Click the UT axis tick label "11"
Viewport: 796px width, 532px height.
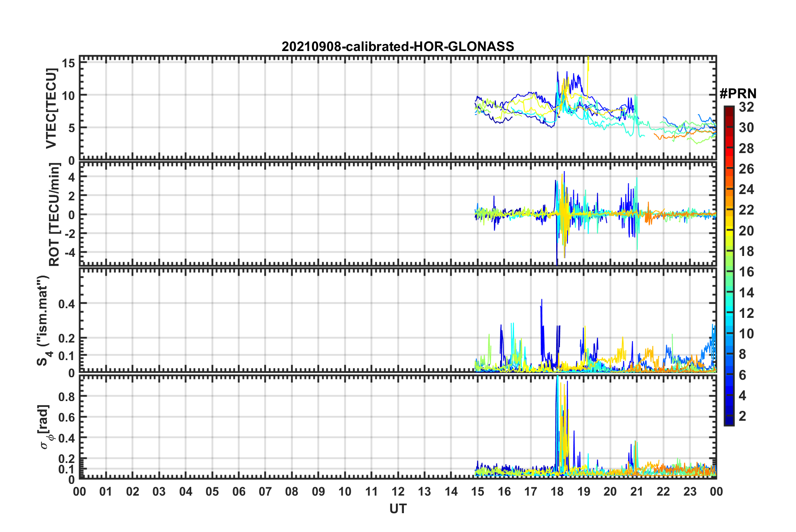(x=372, y=491)
